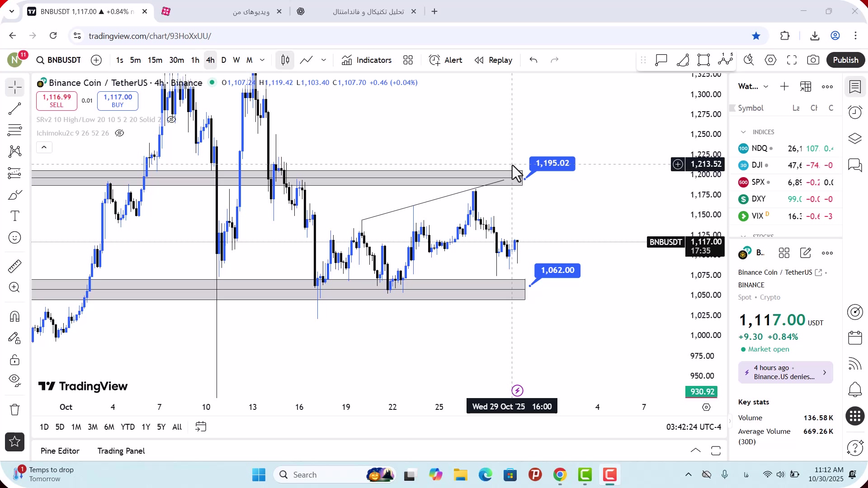Image resolution: width=868 pixels, height=488 pixels.
Task: Undo the last chart action
Action: coord(533,60)
